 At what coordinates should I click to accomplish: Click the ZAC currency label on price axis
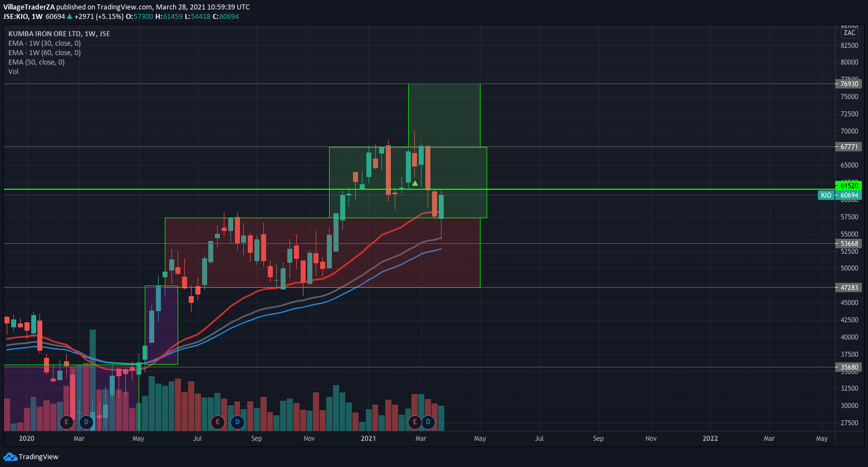pos(849,33)
